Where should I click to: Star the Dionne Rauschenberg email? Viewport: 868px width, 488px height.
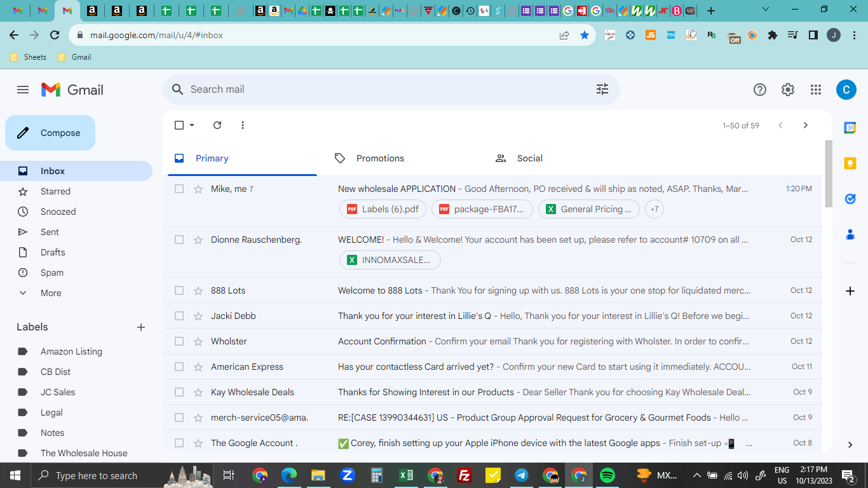coord(198,240)
